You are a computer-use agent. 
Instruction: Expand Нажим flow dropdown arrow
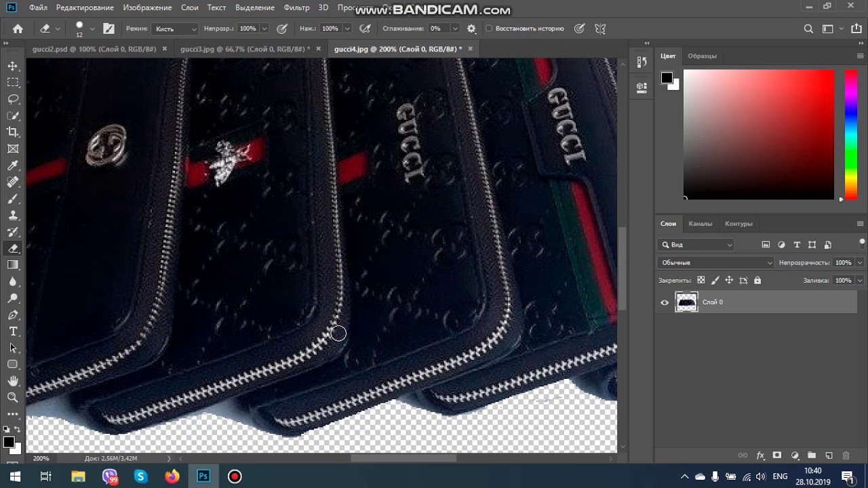coord(347,28)
